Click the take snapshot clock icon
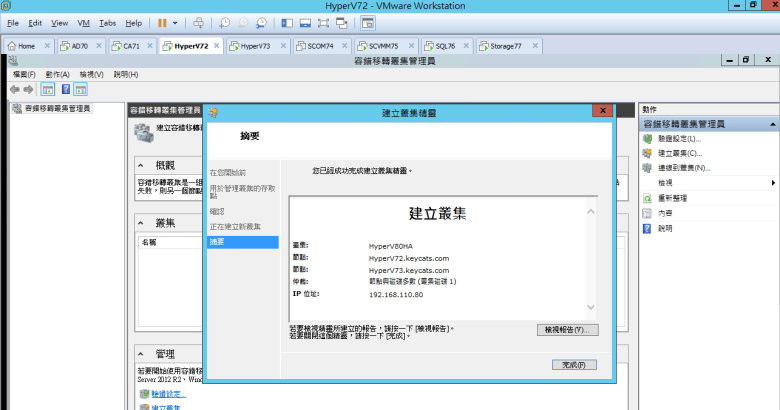This screenshot has height=410, width=780. [x=225, y=22]
